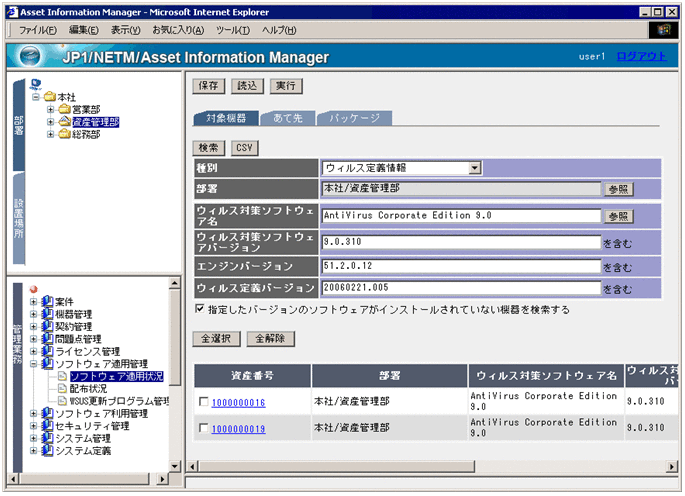Click the ライセンス管理 book icon
685x496 pixels.
coord(47,351)
